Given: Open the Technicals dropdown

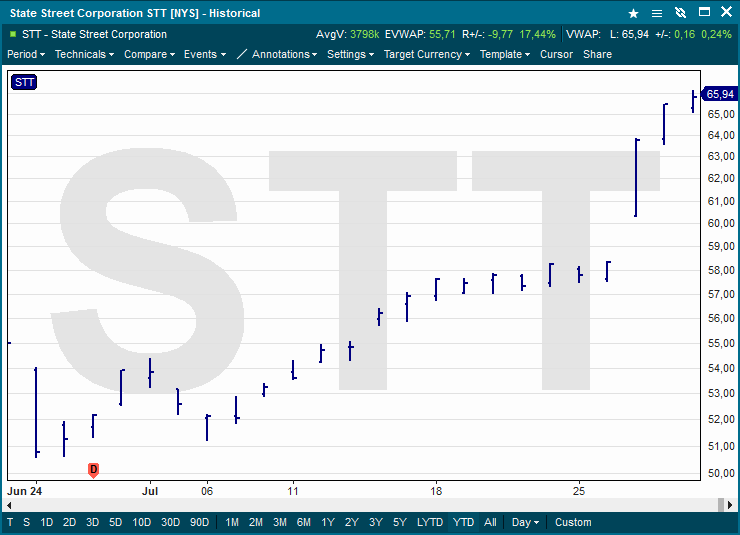Looking at the screenshot, I should (x=84, y=54).
